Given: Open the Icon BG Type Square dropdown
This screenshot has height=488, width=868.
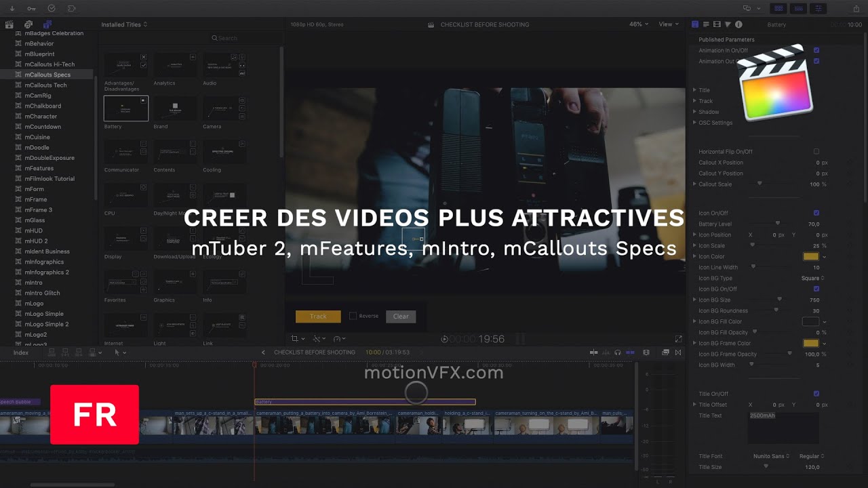Looking at the screenshot, I should tap(812, 278).
